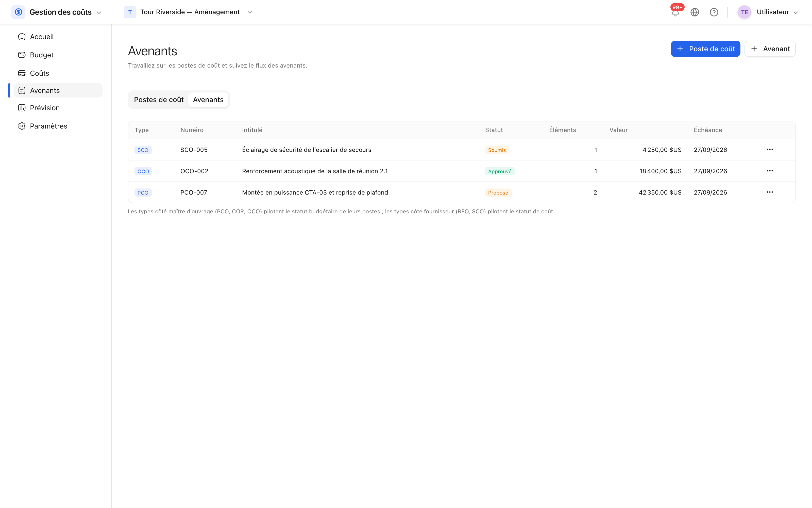812x508 pixels.
Task: Go to Accueil in the sidebar
Action: [x=58, y=37]
